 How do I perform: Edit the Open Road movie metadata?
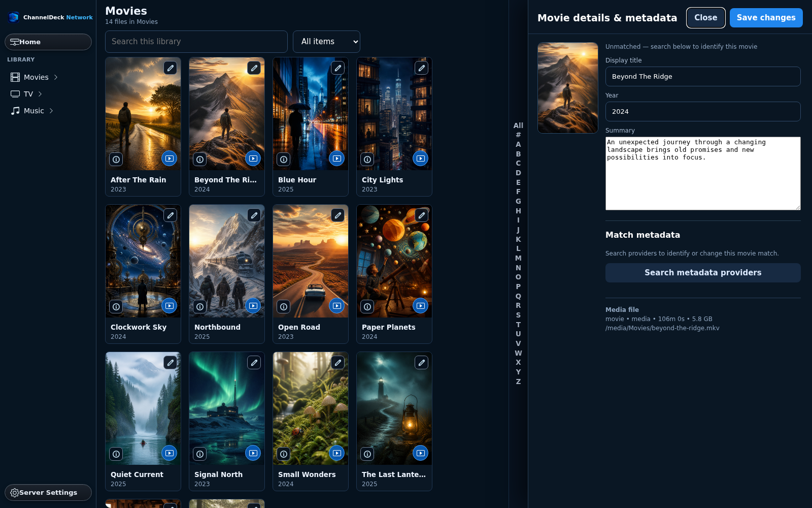coord(338,215)
